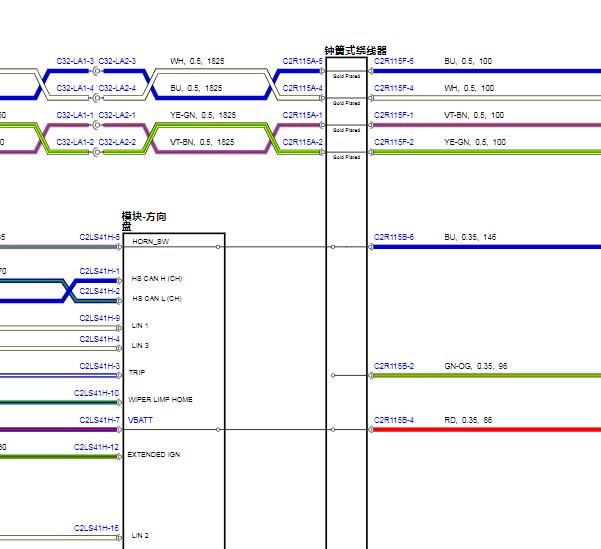Click wire spec YE-GN, 0.5, 100
The width and height of the screenshot is (601, 549).
(x=475, y=142)
